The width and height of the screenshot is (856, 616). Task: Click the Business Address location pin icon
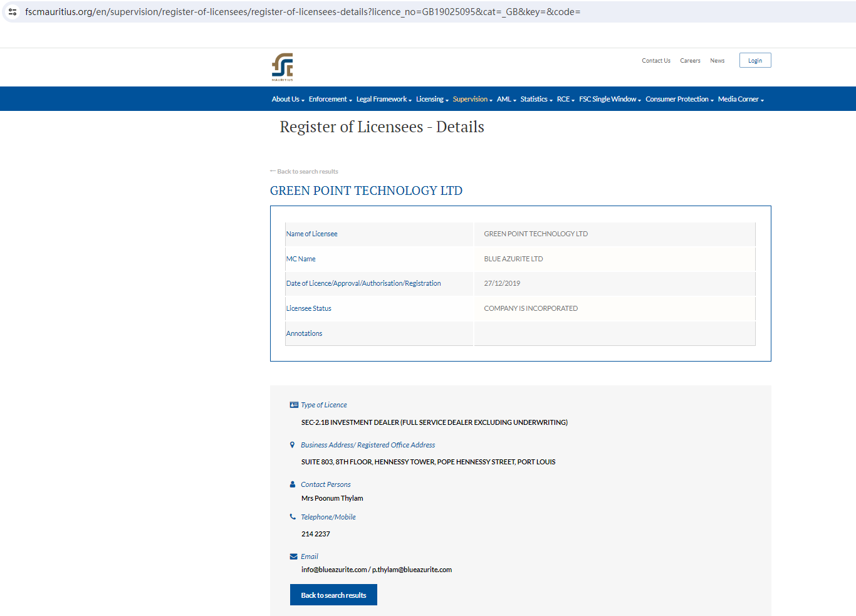coord(292,445)
